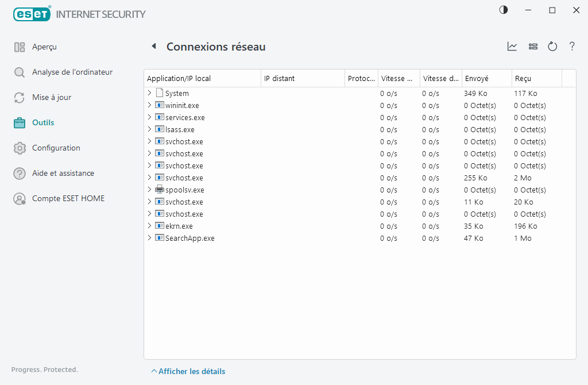Open Compte ESET HOME
Viewport: 588px width, 385px height.
coord(68,199)
